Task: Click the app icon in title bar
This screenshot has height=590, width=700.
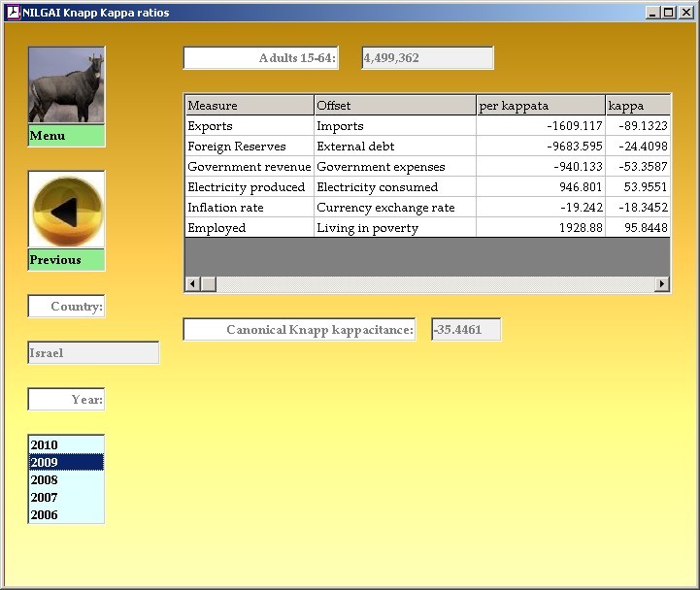Action: (x=13, y=13)
